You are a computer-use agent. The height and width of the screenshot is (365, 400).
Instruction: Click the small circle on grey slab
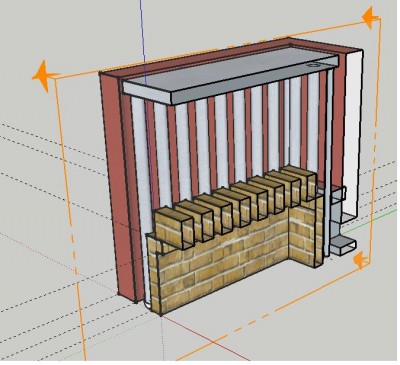313,65
